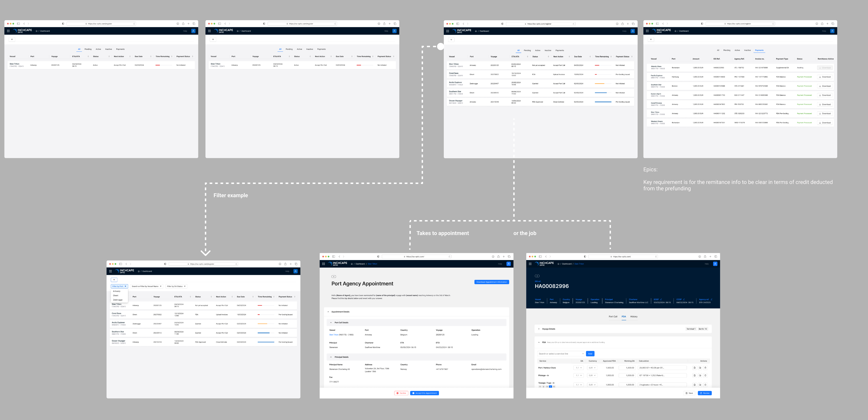The image size is (868, 420).
Task: Open Sten Triton vessel link in Port Call Details
Action: point(334,335)
